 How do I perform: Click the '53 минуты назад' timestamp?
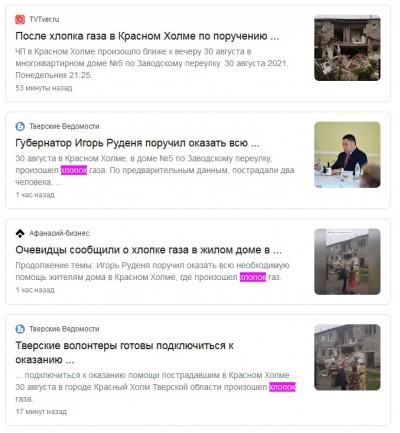pyautogui.click(x=44, y=88)
